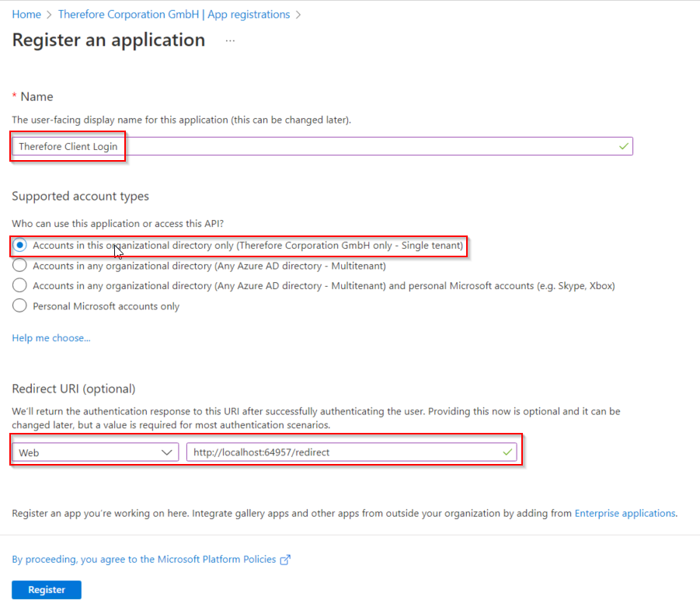Go to Home in the breadcrumb

click(x=26, y=14)
